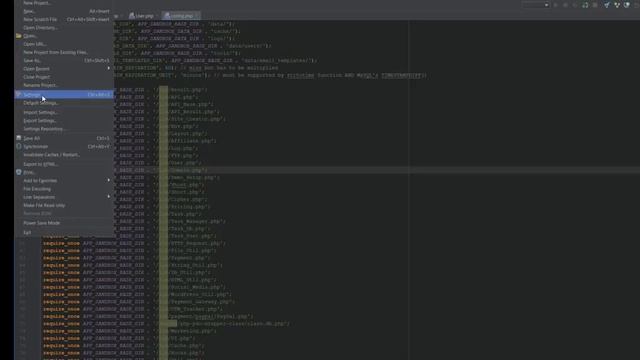Switch to the config.php editor tab
The width and height of the screenshot is (640, 360).
pos(180,16)
